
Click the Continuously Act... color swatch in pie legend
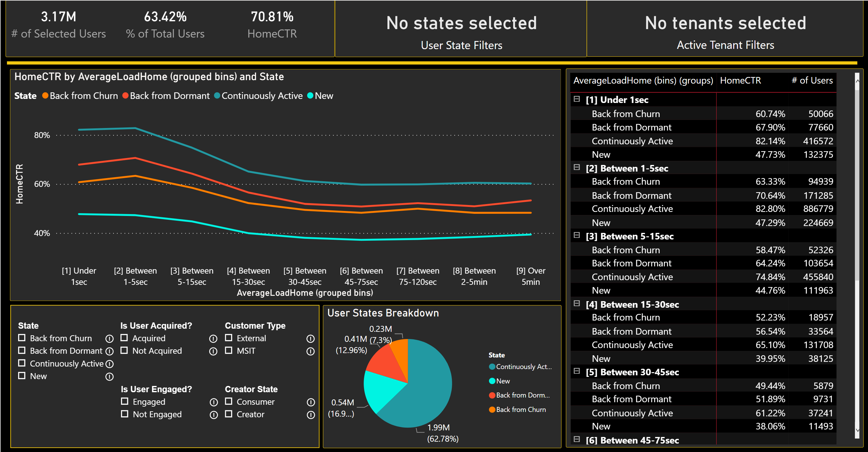click(x=492, y=367)
